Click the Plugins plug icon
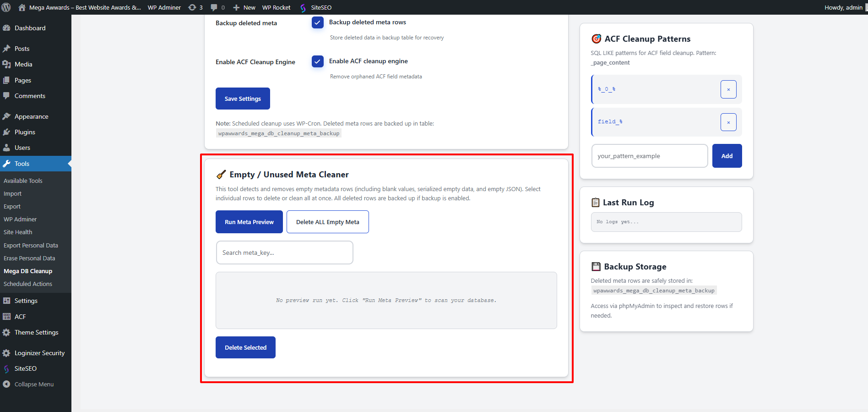 click(6, 132)
